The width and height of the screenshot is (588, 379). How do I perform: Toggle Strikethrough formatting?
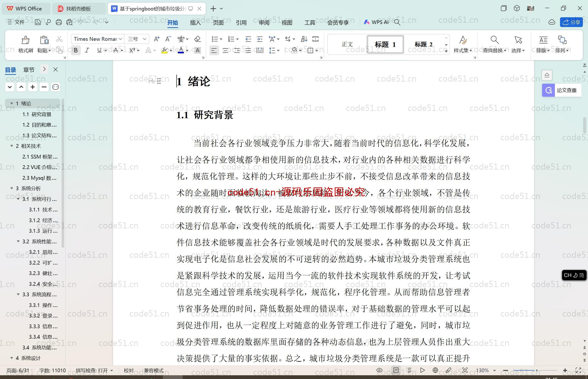point(116,50)
